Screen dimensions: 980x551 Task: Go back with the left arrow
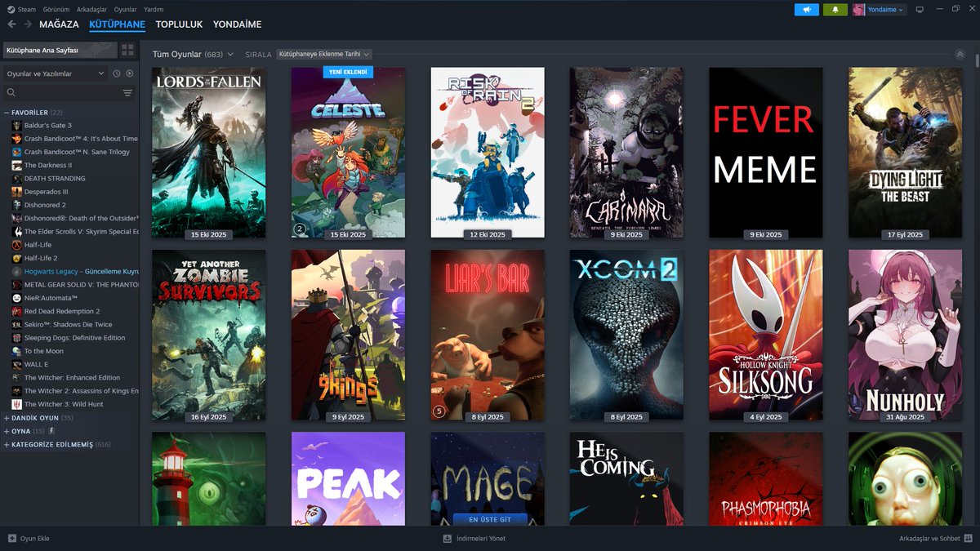(x=11, y=24)
